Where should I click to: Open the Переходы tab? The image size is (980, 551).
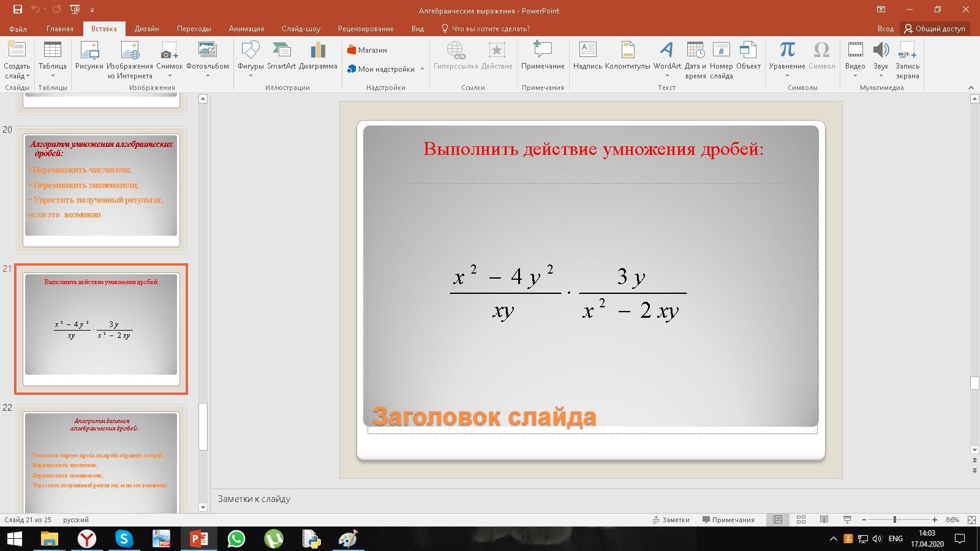click(x=194, y=29)
